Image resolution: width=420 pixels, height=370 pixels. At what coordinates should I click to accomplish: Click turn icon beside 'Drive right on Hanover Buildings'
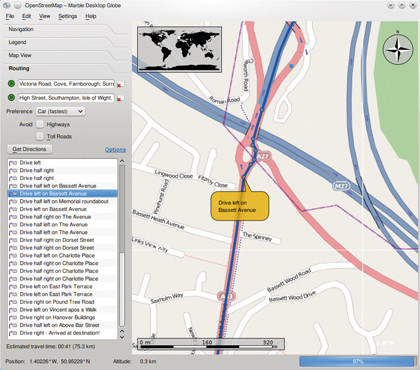13,317
